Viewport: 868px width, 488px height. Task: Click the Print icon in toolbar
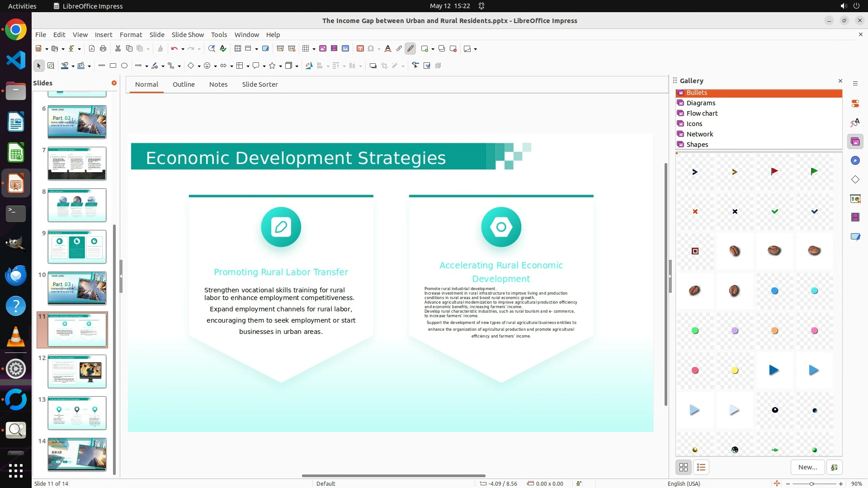[103, 49]
